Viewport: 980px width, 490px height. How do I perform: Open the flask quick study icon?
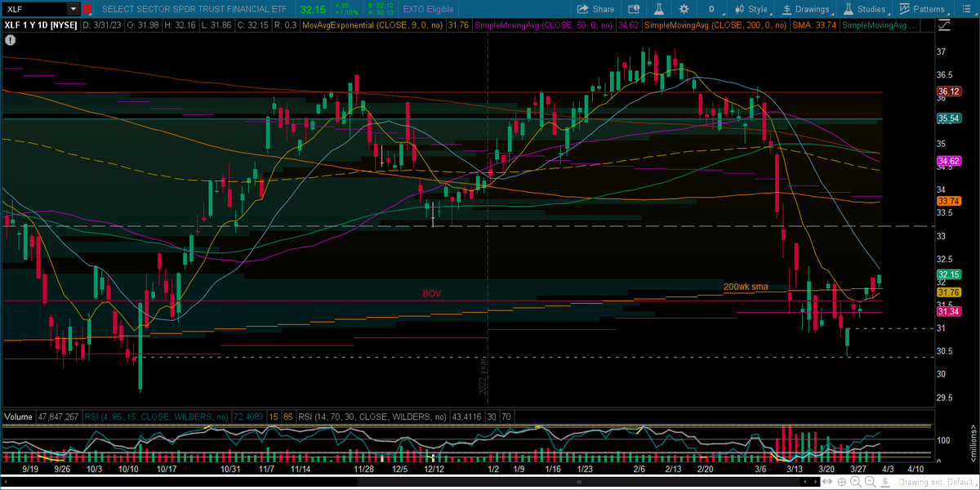point(659,9)
